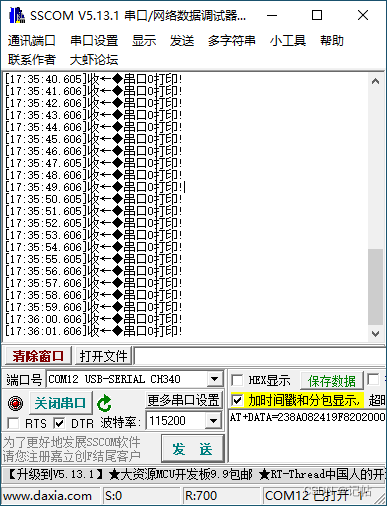Click the 为了更好地发展SSCOM软件 notice text
Image resolution: width=387 pixels, height=506 pixels.
[x=72, y=442]
